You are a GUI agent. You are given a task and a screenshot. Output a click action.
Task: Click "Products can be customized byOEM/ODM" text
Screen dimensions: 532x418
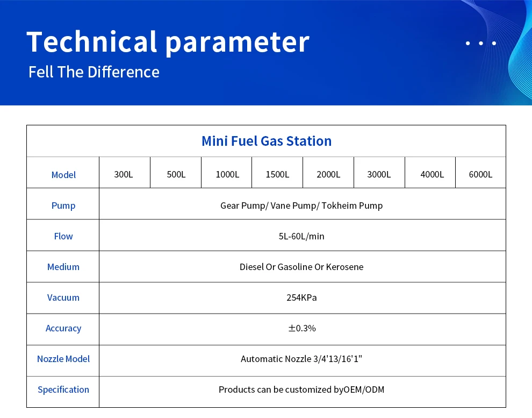301,389
